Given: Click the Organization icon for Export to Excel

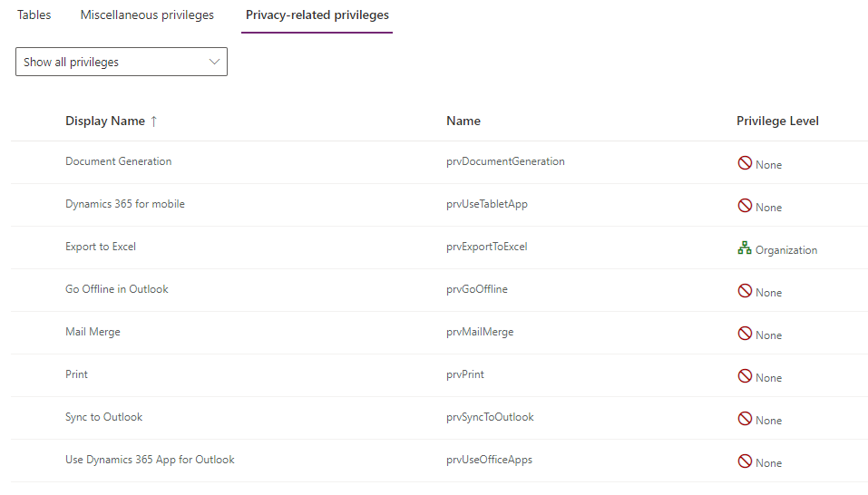Looking at the screenshot, I should tap(745, 249).
